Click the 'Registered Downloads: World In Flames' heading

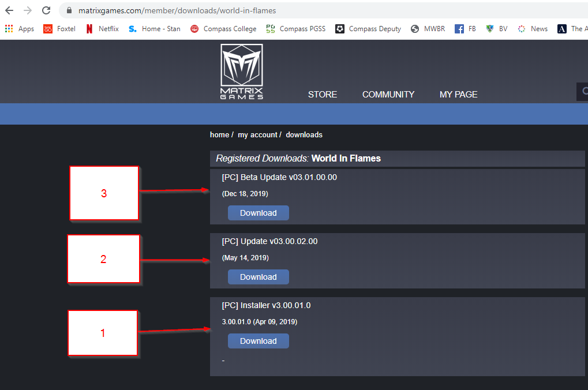click(298, 159)
